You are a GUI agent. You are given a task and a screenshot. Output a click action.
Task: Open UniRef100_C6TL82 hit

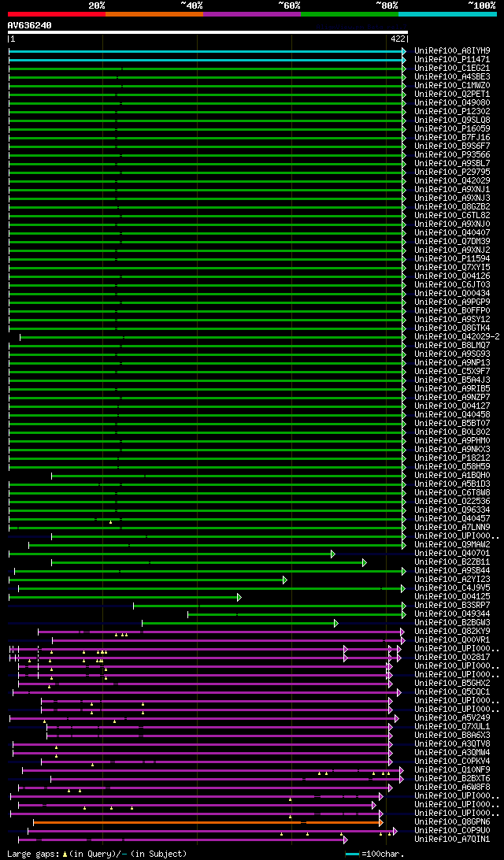tap(453, 215)
